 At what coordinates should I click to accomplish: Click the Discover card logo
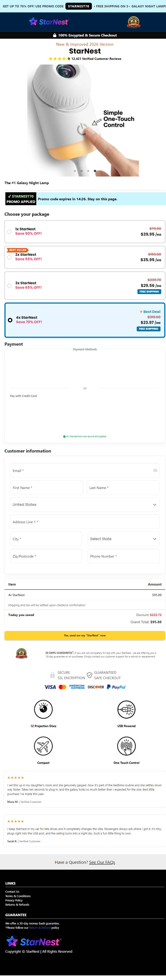coord(96,687)
